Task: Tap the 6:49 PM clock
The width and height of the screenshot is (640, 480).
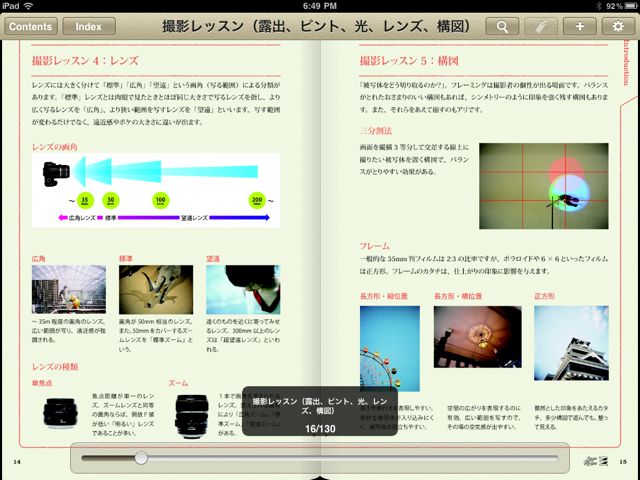Action: pyautogui.click(x=320, y=6)
